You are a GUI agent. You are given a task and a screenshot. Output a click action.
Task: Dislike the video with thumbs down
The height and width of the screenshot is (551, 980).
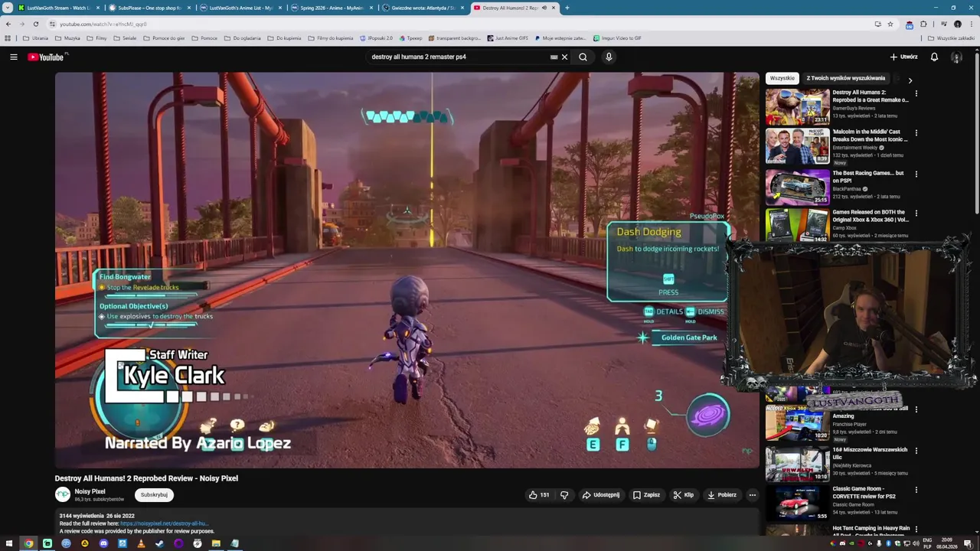[564, 495]
